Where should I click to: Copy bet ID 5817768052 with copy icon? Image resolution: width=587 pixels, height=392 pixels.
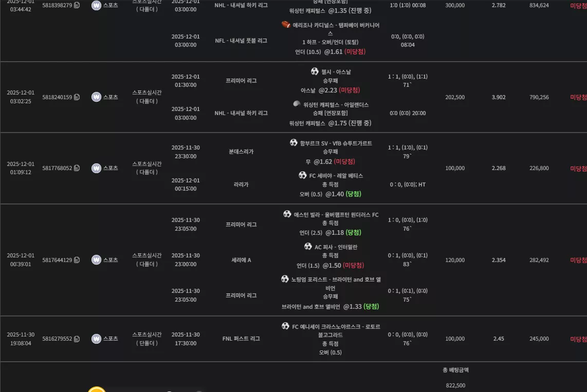tap(77, 169)
